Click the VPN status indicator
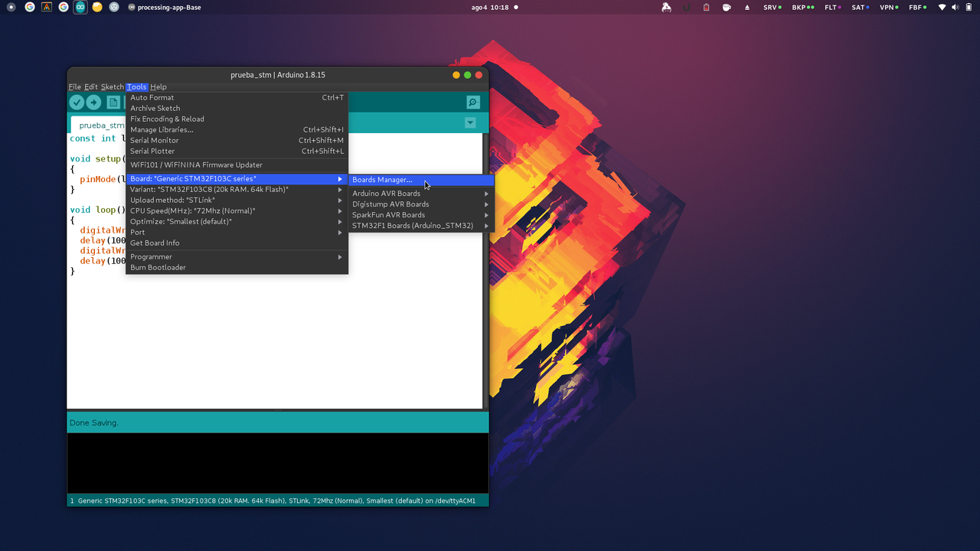This screenshot has width=980, height=551. tap(890, 7)
